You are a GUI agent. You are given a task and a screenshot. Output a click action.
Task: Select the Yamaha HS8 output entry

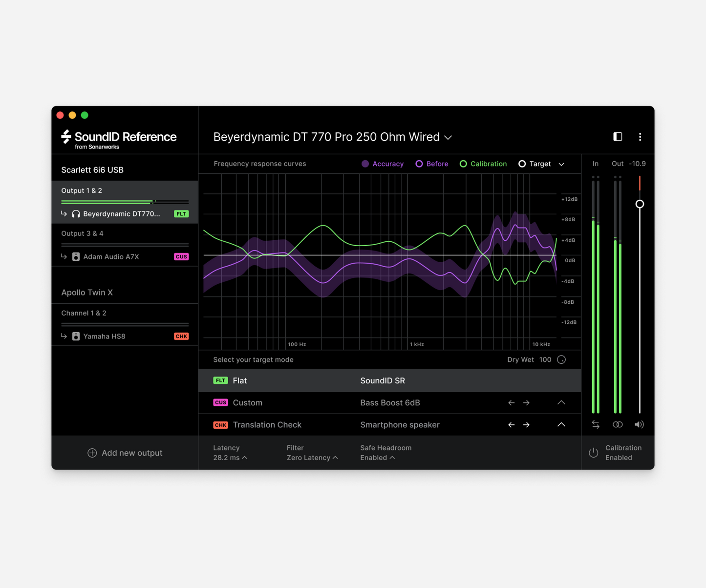pyautogui.click(x=104, y=336)
